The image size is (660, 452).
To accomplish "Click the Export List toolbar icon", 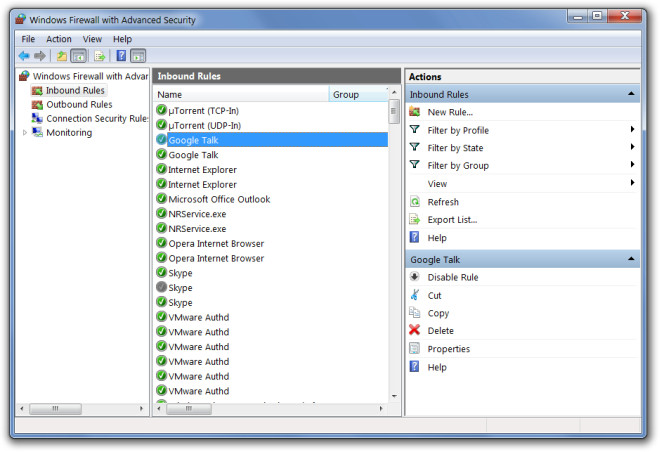I will click(x=100, y=56).
